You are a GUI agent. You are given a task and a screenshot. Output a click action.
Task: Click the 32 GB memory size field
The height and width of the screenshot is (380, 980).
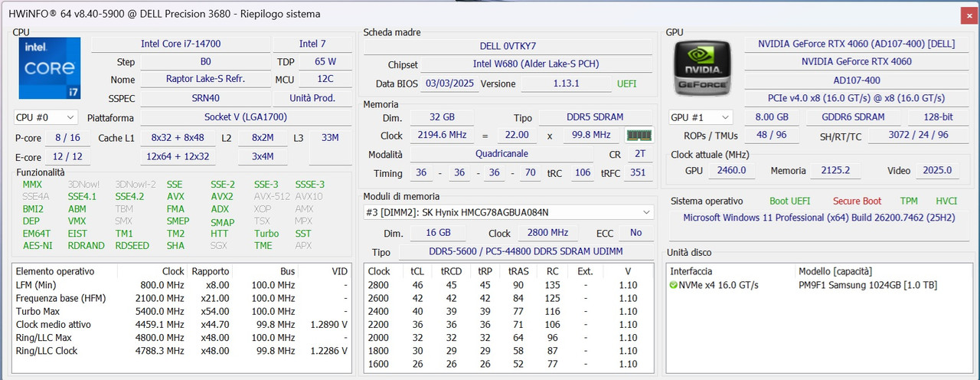click(441, 117)
